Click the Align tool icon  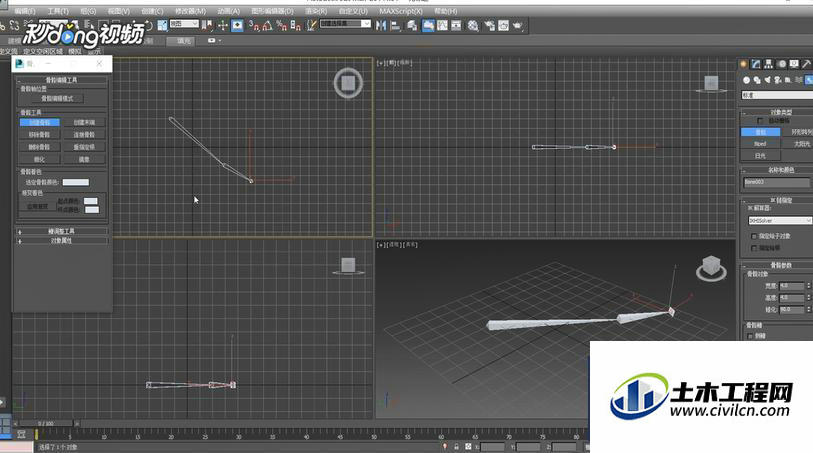[x=396, y=25]
